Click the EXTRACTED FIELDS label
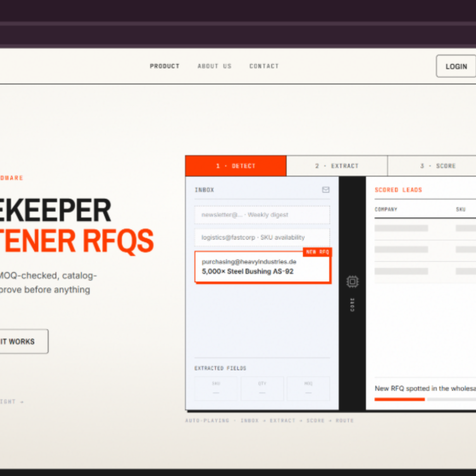 coord(220,368)
